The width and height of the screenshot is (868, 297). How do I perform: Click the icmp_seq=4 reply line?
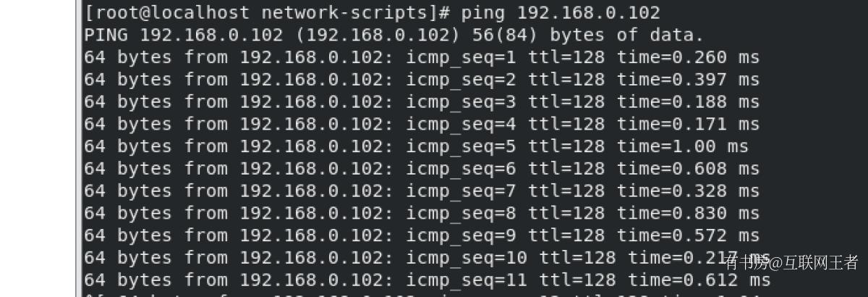point(422,125)
